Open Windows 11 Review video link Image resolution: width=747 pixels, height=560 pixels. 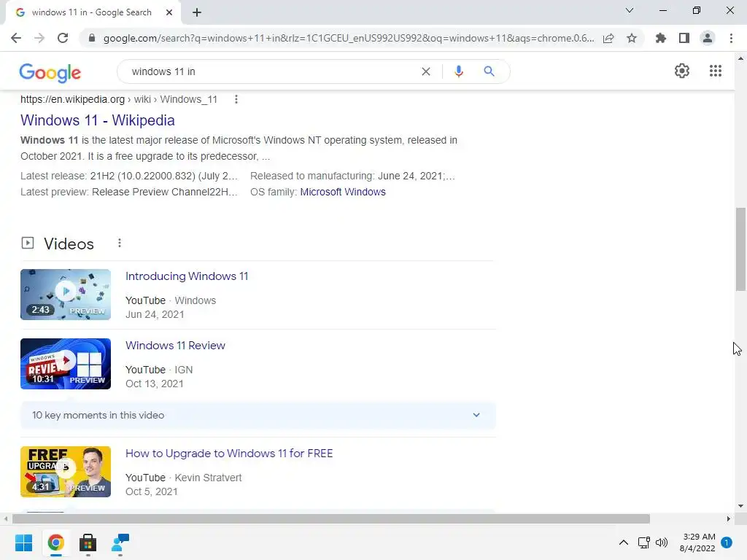point(175,345)
